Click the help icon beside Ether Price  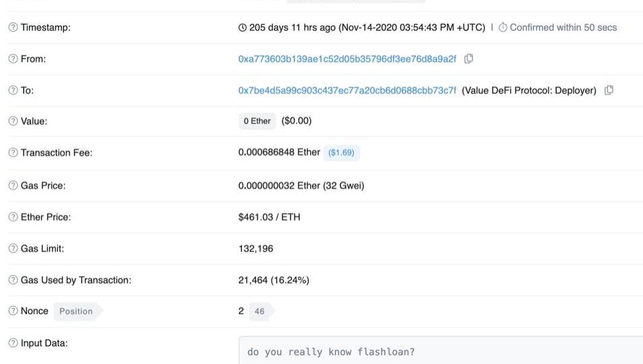tap(13, 217)
